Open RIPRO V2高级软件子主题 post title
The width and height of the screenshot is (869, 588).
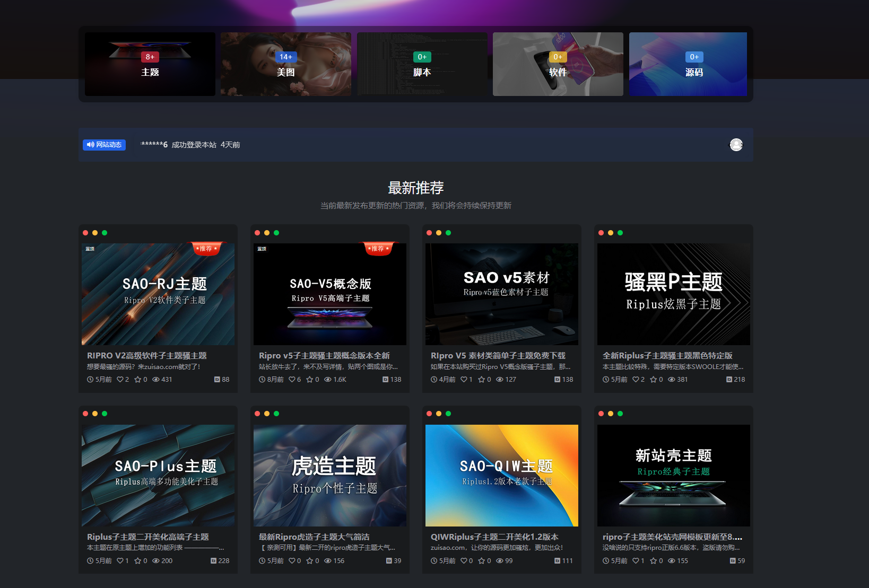147,356
